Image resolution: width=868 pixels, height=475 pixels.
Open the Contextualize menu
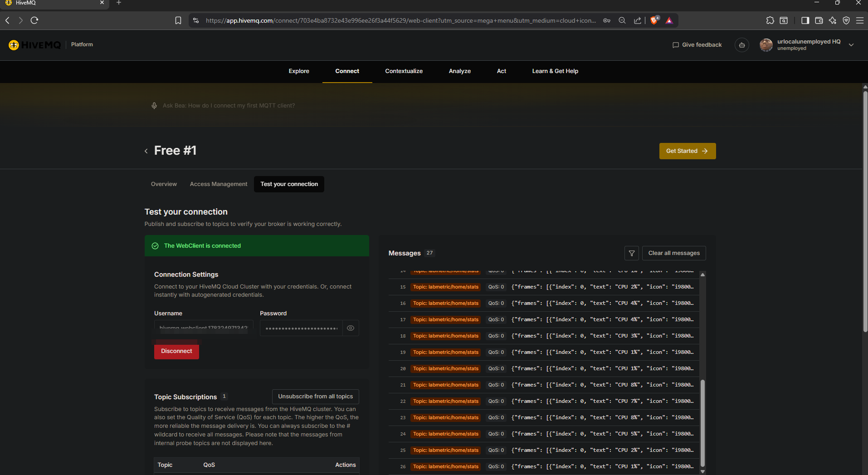pos(404,71)
